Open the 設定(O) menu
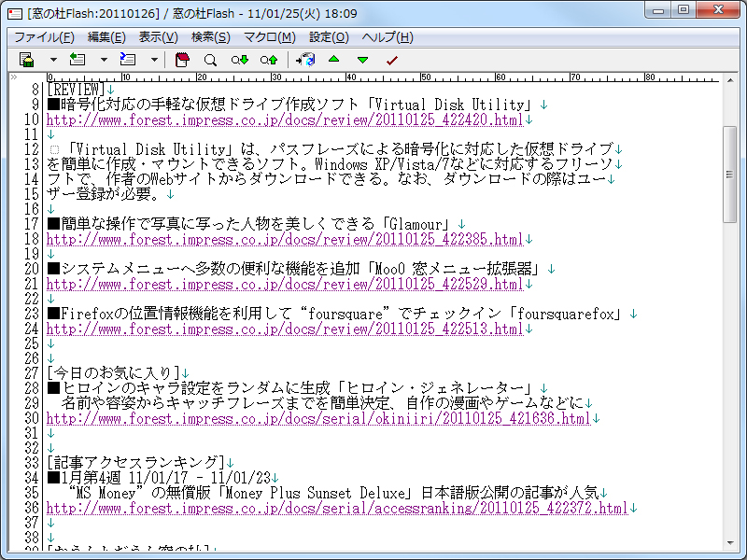The height and width of the screenshot is (560, 747). click(x=329, y=37)
